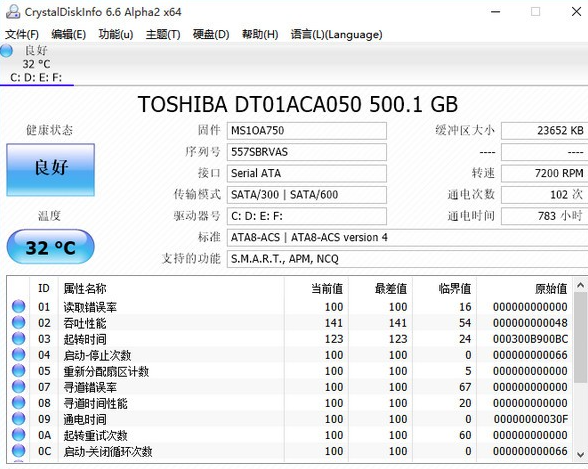This screenshot has width=588, height=469.
Task: Click the buffer size field 23652 KB
Action: pyautogui.click(x=544, y=130)
